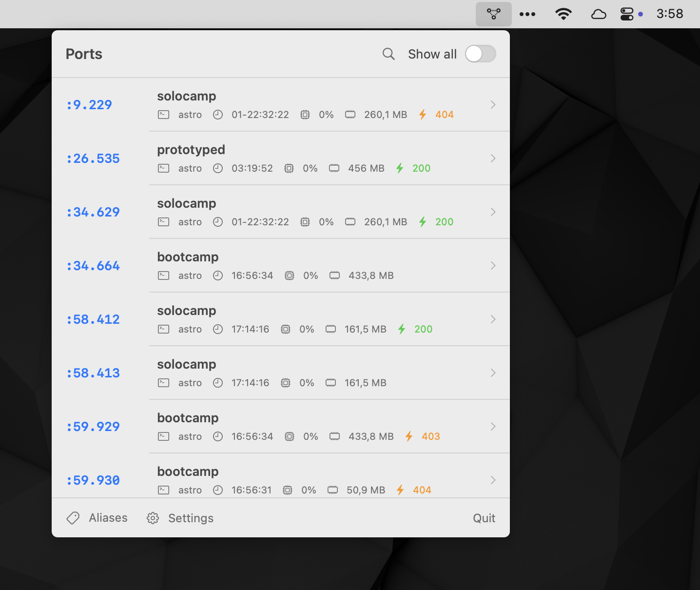Open port :34.629 link
The image size is (700, 590).
93,212
